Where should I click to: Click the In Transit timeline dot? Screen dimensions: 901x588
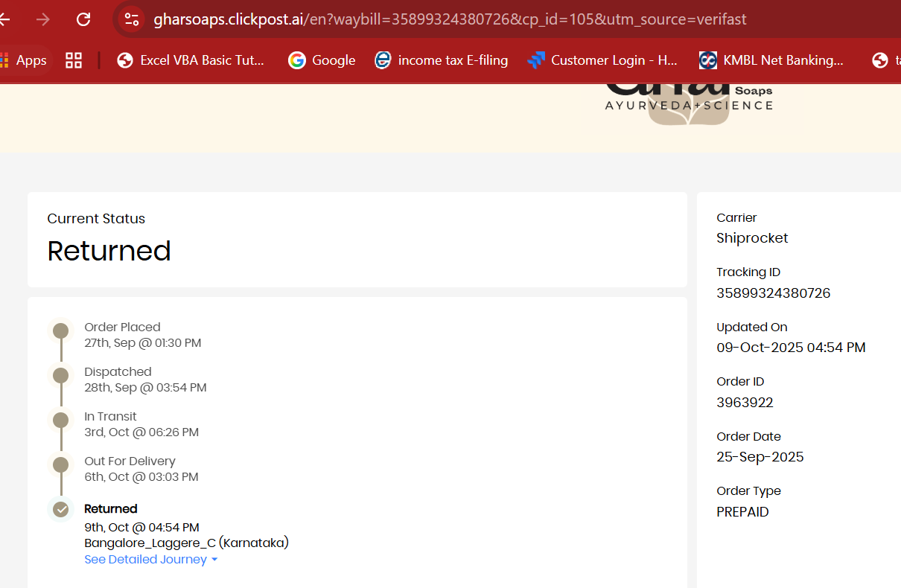(x=61, y=420)
